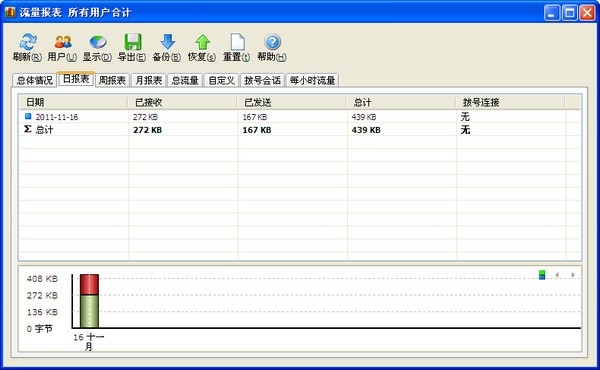Click the chart next right arrow
This screenshot has width=600, height=370.
(x=573, y=275)
